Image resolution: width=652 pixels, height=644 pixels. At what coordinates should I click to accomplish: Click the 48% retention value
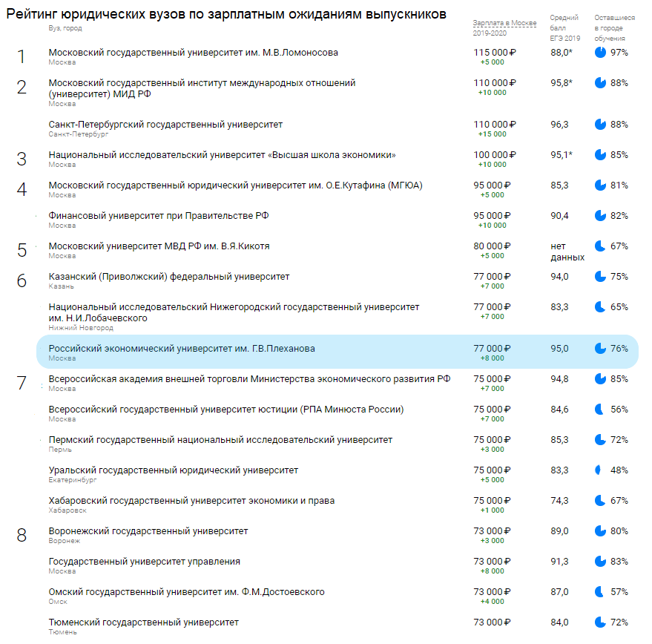[619, 470]
